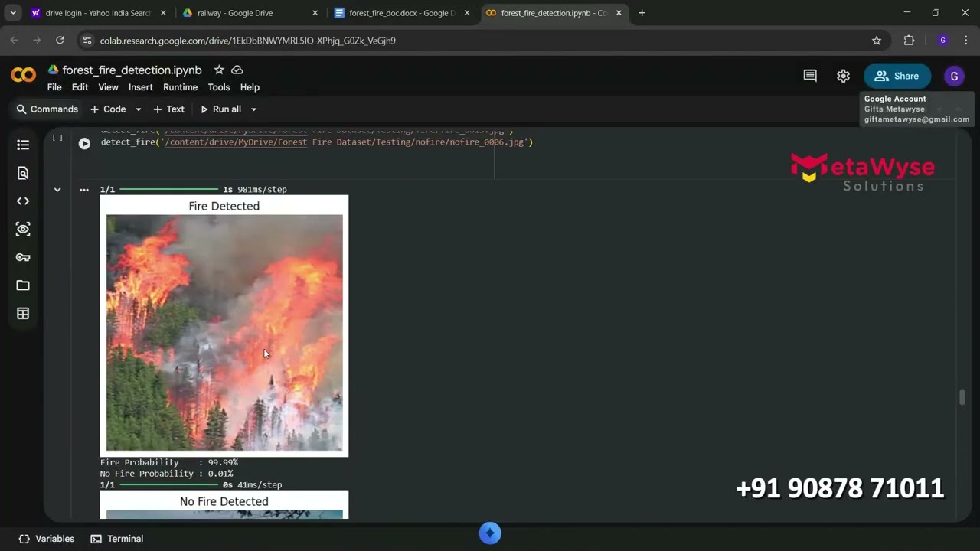Switch to forest_fire_doc.docx tab

tap(403, 13)
